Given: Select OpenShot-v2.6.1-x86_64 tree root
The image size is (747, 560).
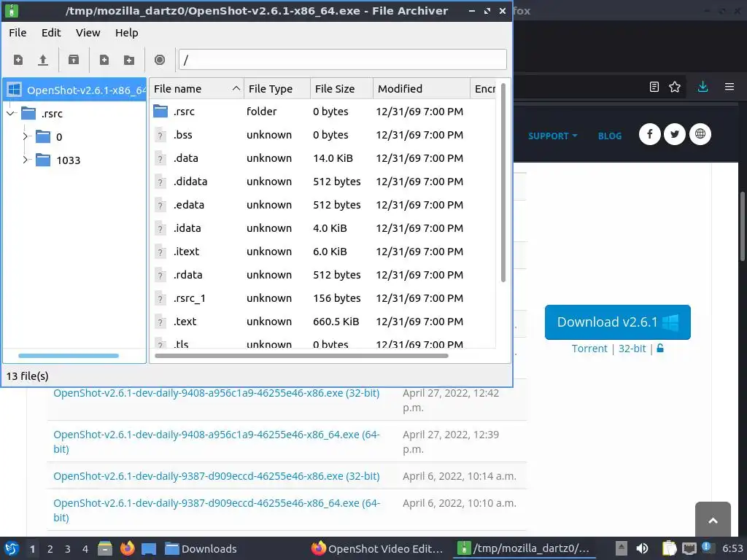Looking at the screenshot, I should point(75,90).
